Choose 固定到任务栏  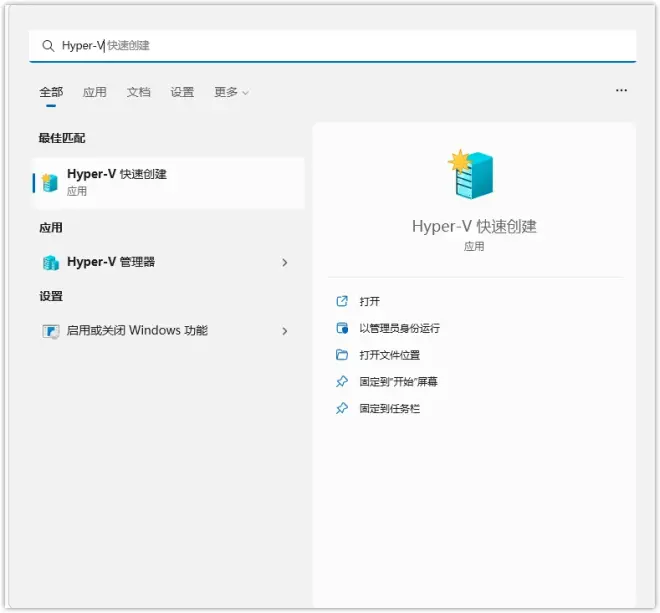pos(389,408)
